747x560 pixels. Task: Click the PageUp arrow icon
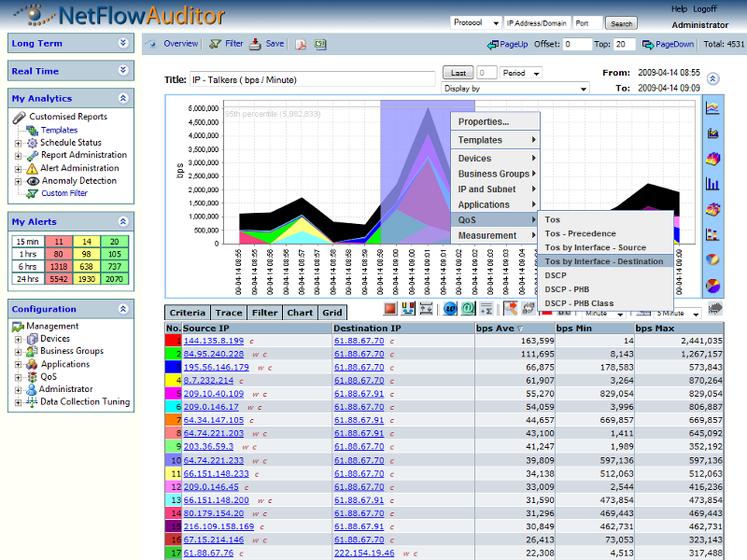click(x=493, y=45)
